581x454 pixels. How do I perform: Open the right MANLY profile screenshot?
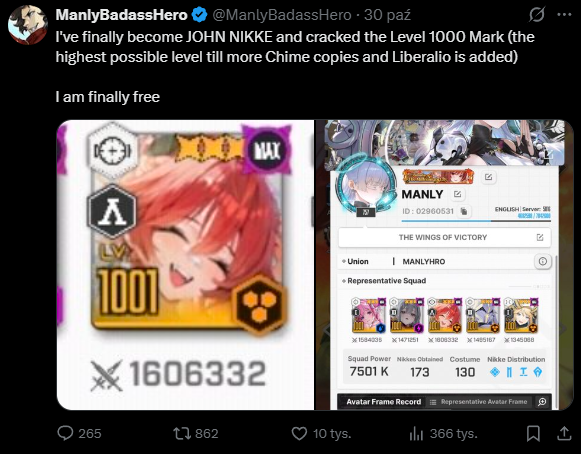point(444,265)
